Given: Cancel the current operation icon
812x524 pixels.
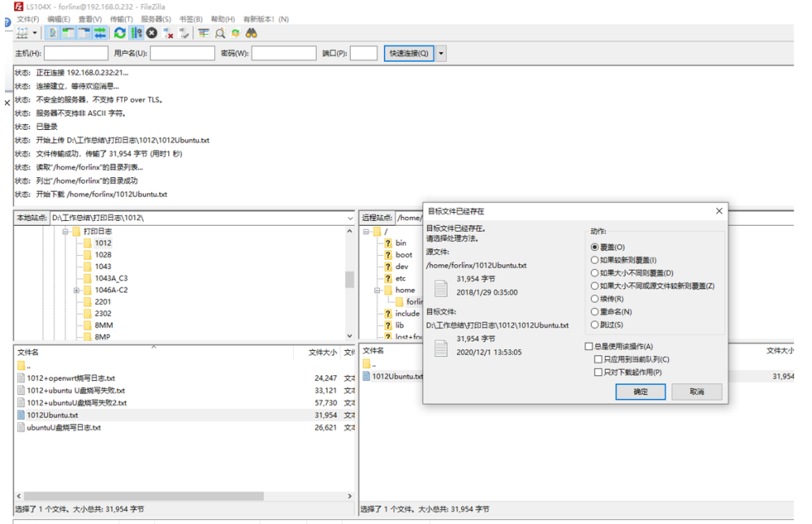Looking at the screenshot, I should [152, 33].
